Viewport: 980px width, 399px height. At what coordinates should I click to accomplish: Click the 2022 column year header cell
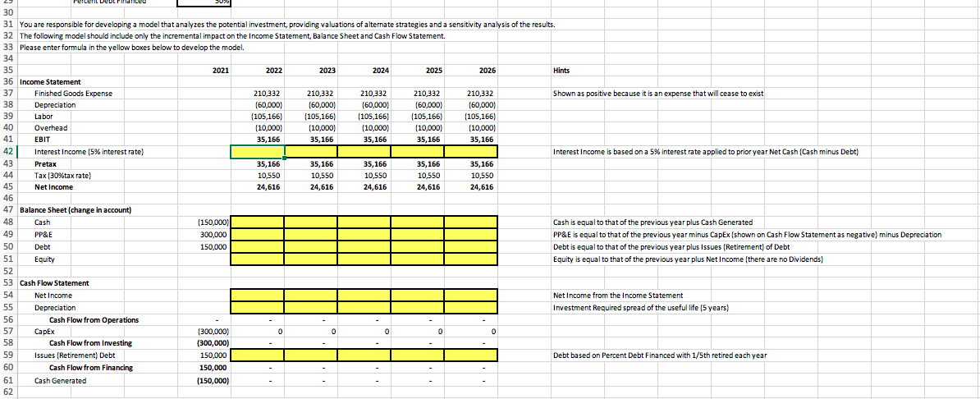tap(258, 71)
